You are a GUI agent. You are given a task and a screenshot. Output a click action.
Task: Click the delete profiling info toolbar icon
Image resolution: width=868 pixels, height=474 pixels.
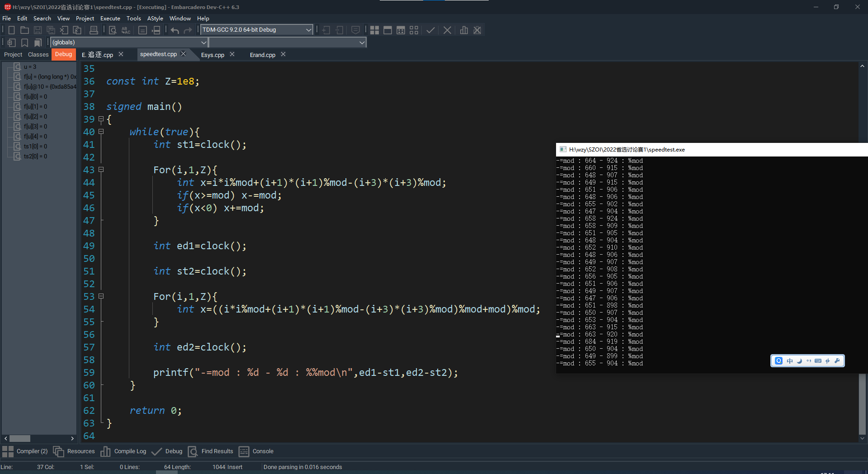pos(477,30)
